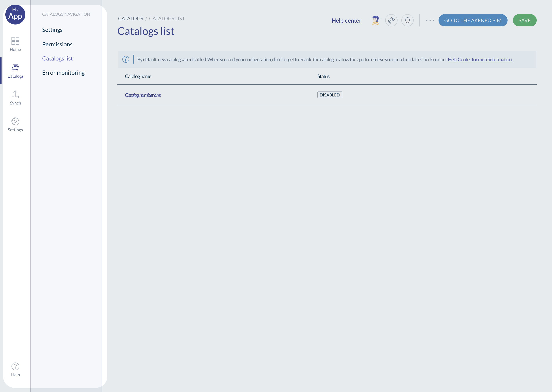Toggle the DISABLED status for Catalog number one

point(330,95)
